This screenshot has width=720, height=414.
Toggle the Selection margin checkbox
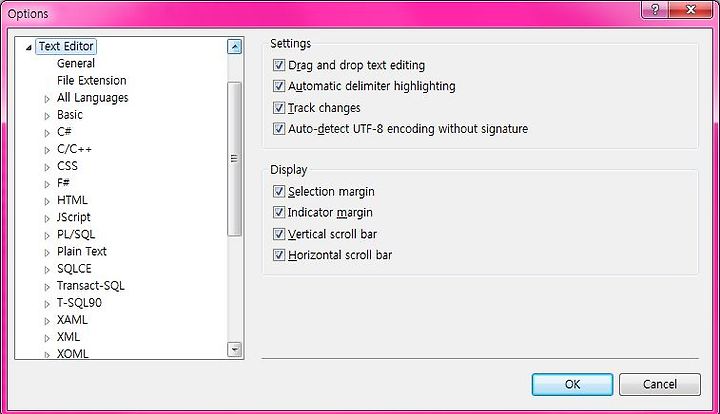click(279, 191)
